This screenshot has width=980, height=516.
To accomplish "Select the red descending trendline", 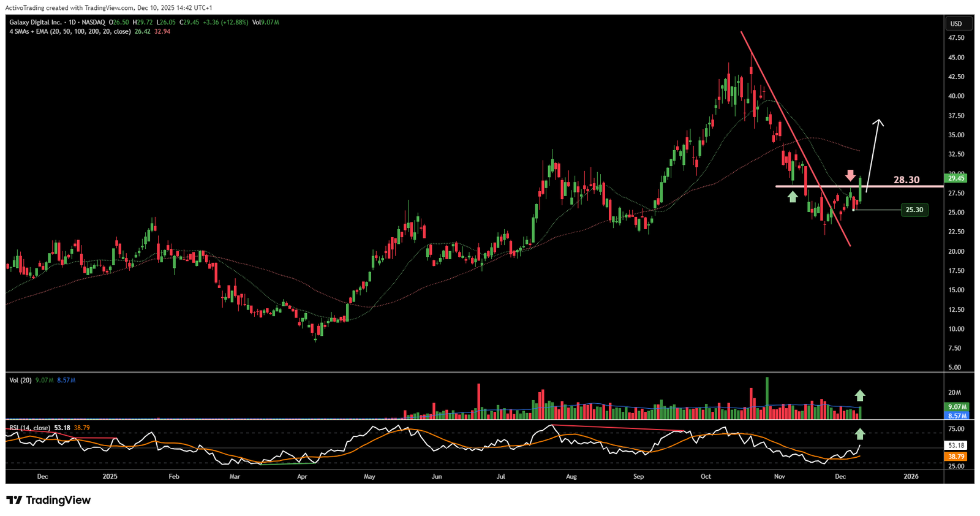I will pyautogui.click(x=795, y=138).
